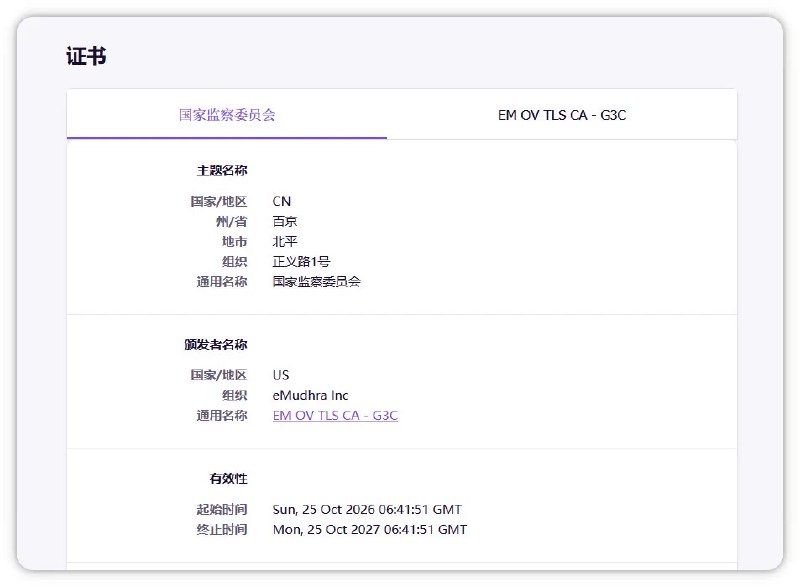Click the 颁发者名称 section heading

(216, 345)
